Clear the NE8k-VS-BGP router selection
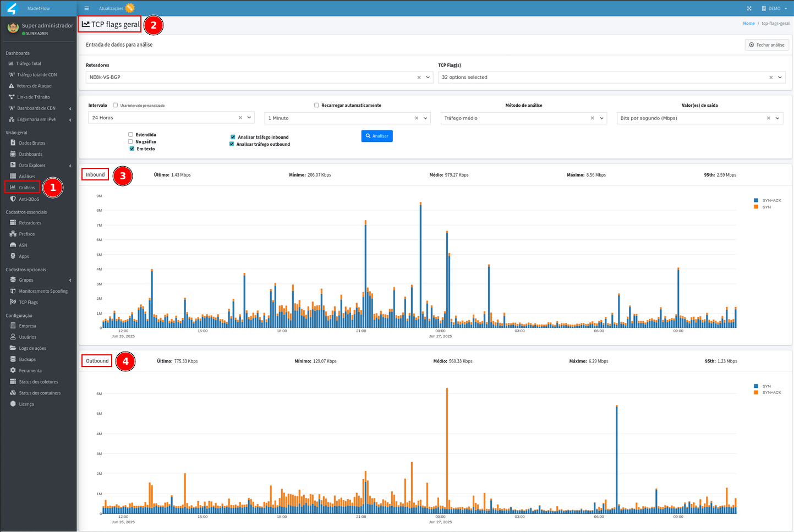 coord(419,78)
